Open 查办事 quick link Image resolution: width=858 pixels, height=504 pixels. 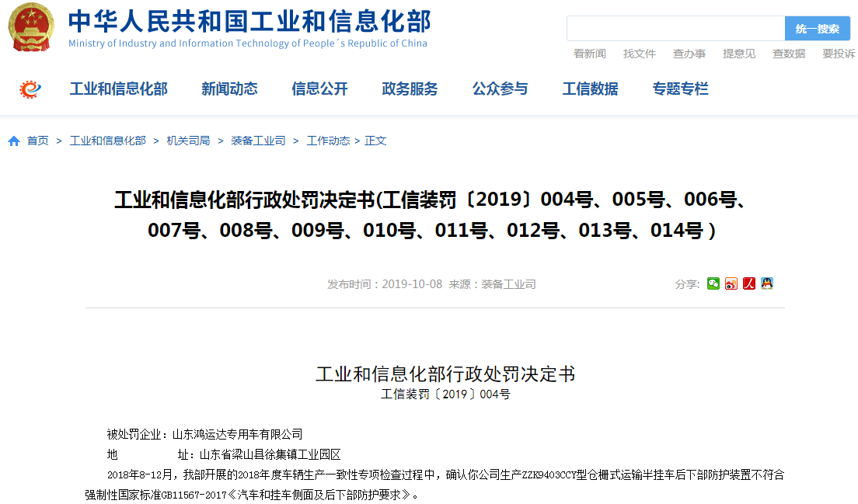click(x=689, y=54)
